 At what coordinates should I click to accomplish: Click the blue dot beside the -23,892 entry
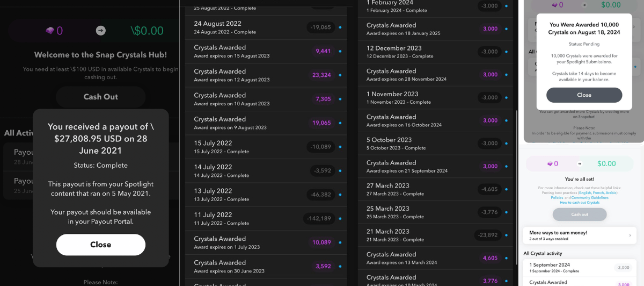[506, 235]
